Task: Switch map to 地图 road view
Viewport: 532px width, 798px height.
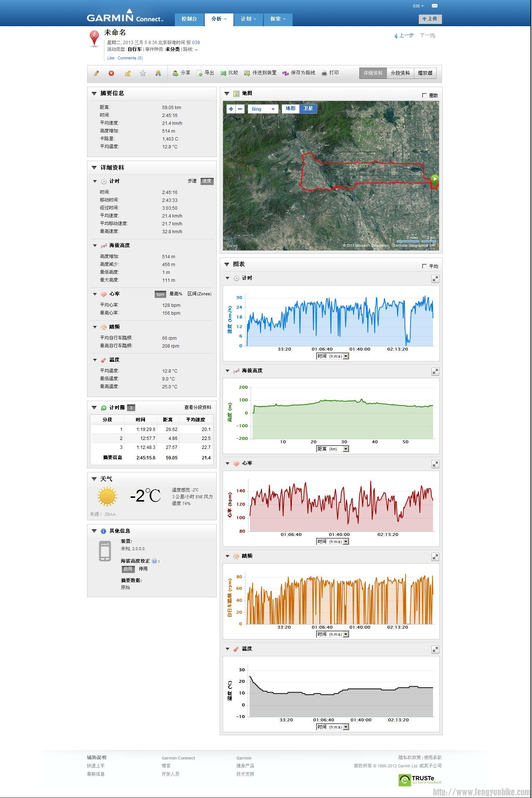Action: coord(291,108)
